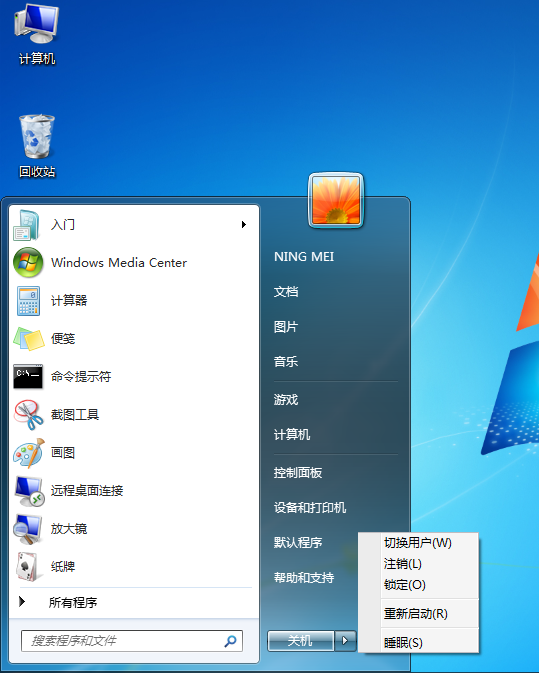Open 远程桌面连接 remote desktop icon
This screenshot has height=673, width=539.
pyautogui.click(x=28, y=491)
